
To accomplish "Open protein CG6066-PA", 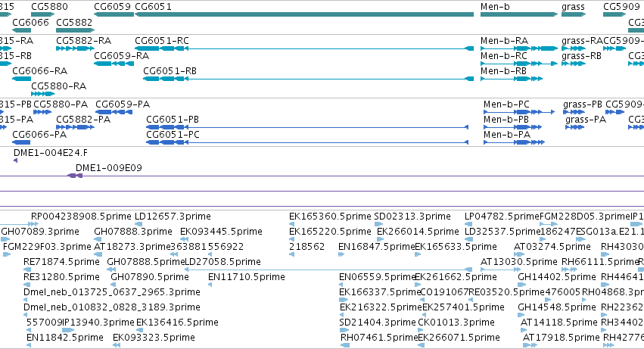I will (x=39, y=135).
